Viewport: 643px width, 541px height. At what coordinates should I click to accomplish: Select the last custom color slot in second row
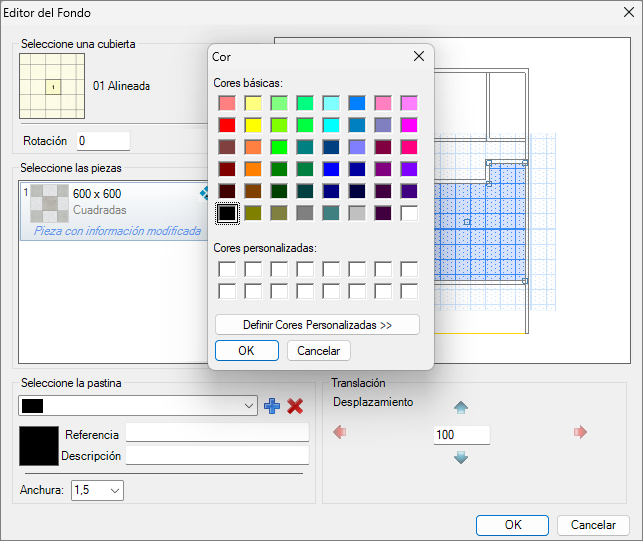[409, 292]
